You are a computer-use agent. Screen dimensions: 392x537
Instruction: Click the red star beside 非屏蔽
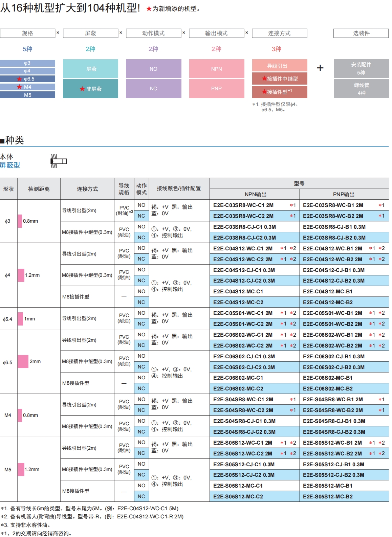tap(82, 89)
